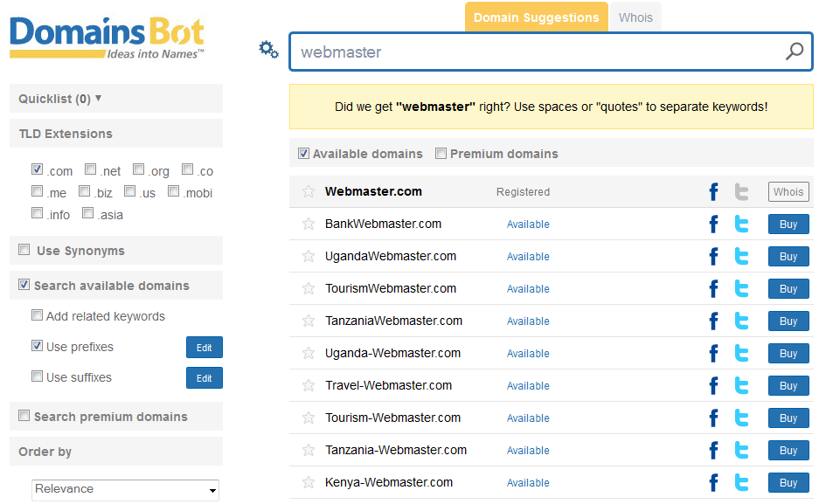
Task: Star TanzaniaWebmaster.com domain
Action: [309, 321]
